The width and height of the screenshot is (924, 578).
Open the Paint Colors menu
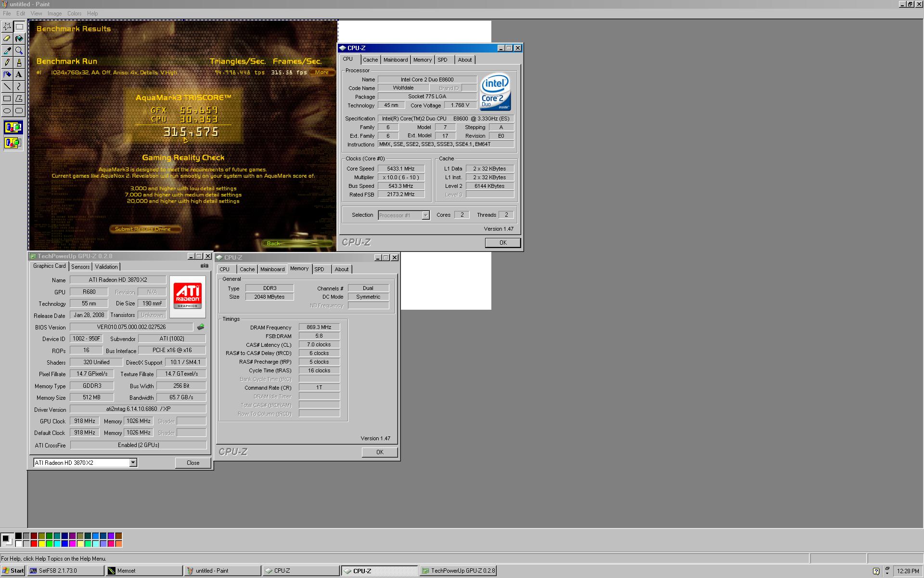(x=74, y=13)
